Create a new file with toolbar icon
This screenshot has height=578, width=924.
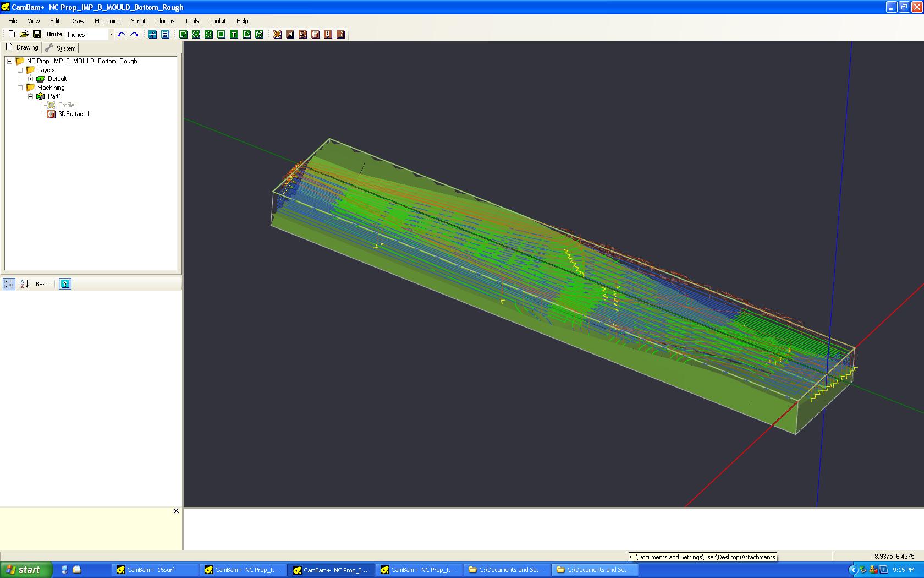click(12, 34)
